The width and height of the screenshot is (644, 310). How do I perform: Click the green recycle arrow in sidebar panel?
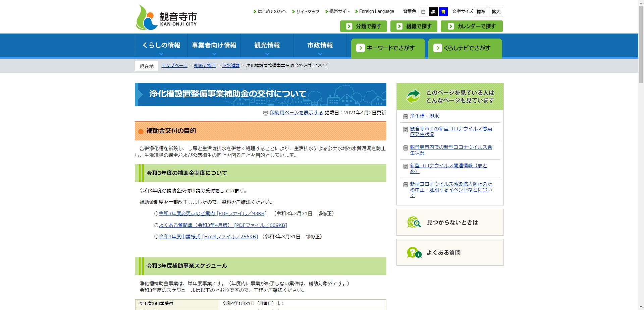413,97
